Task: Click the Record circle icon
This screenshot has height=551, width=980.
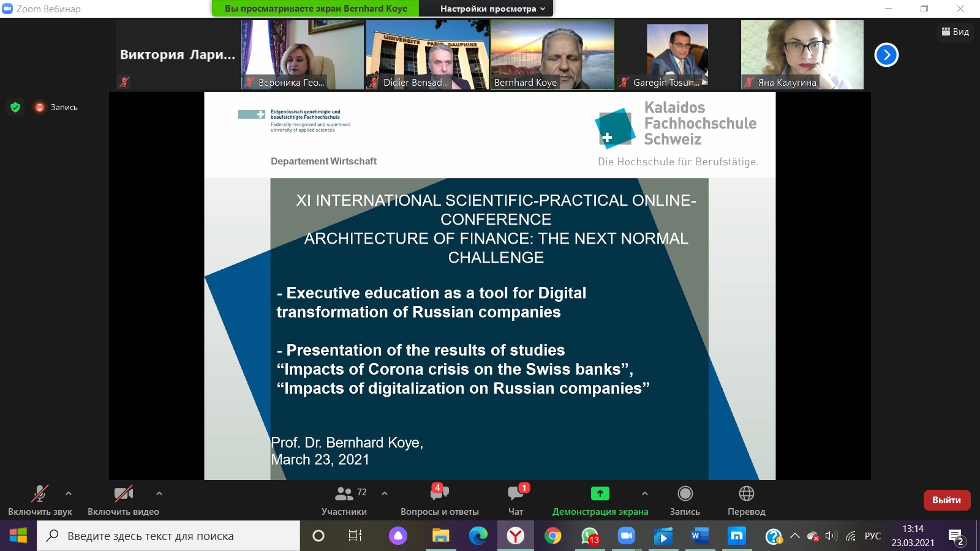Action: 685,493
